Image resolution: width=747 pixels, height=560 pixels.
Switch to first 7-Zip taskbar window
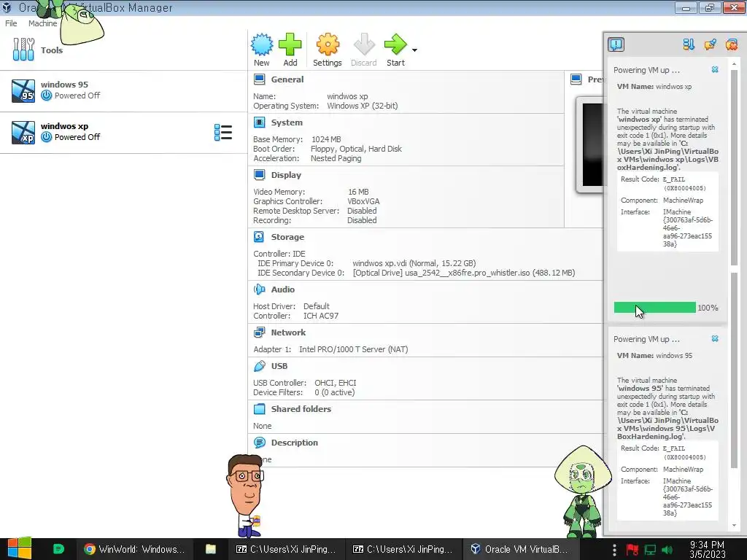[286, 549]
